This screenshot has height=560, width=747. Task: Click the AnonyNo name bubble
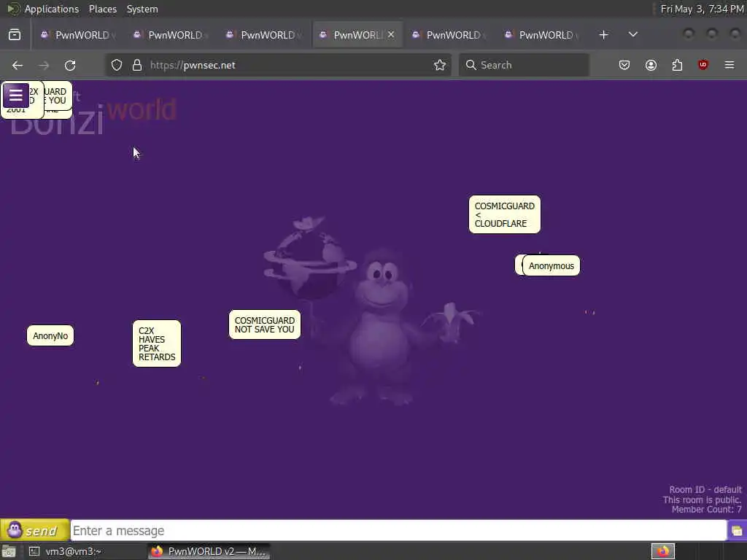(x=50, y=335)
